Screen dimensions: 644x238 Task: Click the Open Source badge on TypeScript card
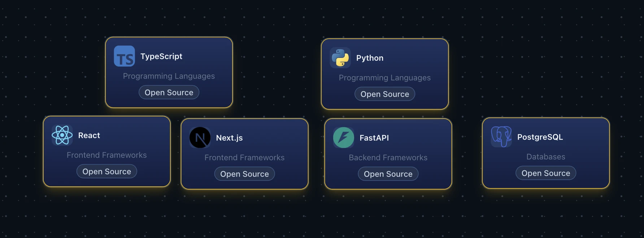pyautogui.click(x=169, y=92)
